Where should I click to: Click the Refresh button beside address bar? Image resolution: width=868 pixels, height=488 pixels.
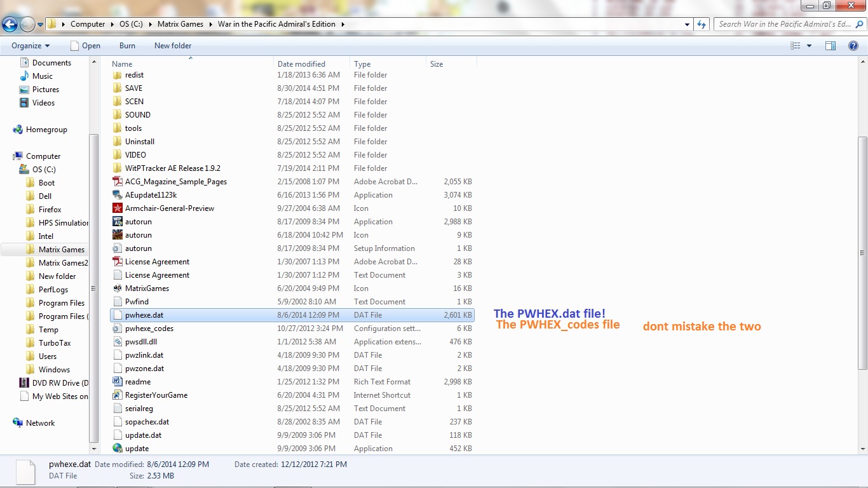[702, 24]
